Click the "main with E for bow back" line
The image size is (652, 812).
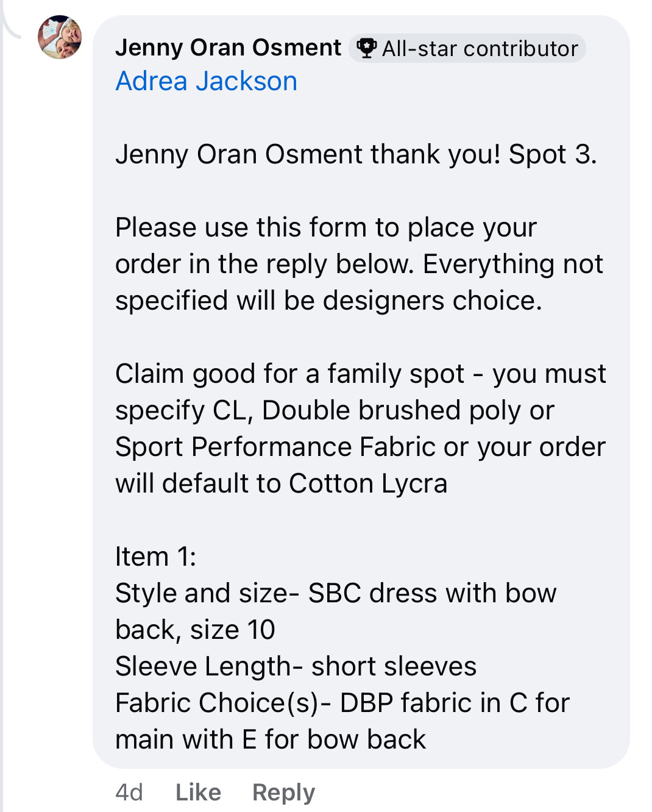[x=271, y=739]
